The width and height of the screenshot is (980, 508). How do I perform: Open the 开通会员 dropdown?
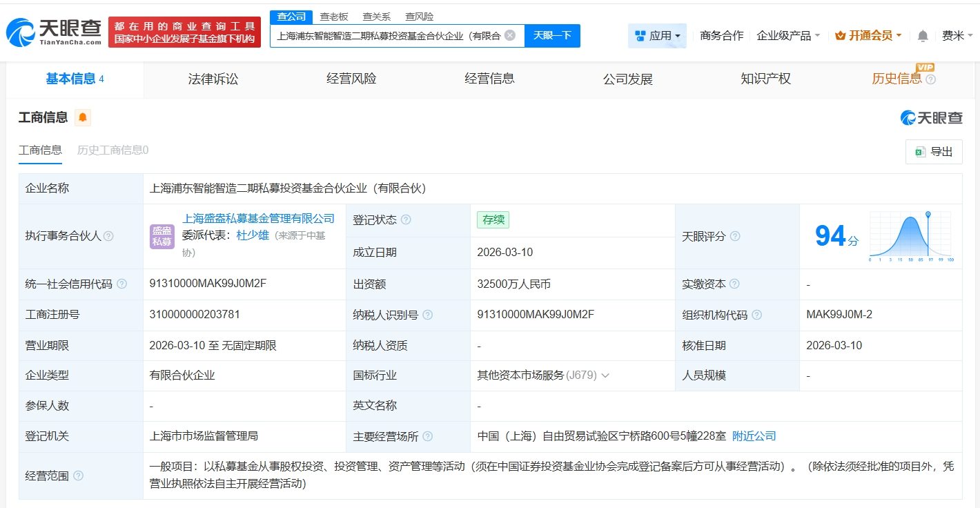click(868, 35)
